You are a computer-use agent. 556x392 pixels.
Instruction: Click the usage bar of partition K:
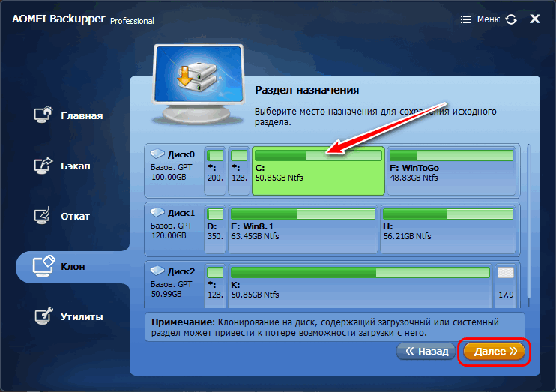coord(360,272)
